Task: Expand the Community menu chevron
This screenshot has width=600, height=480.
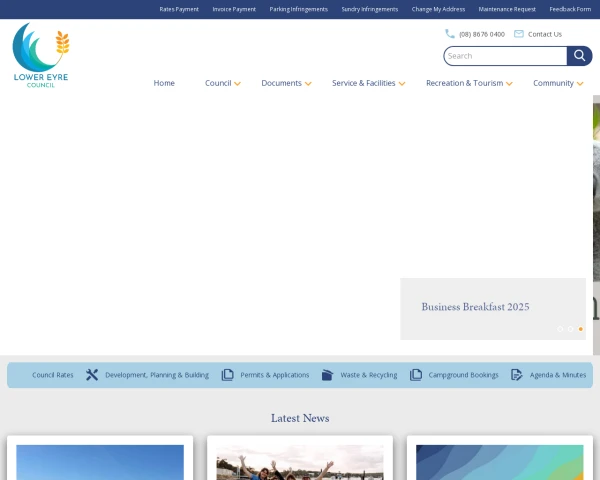Action: click(x=580, y=84)
